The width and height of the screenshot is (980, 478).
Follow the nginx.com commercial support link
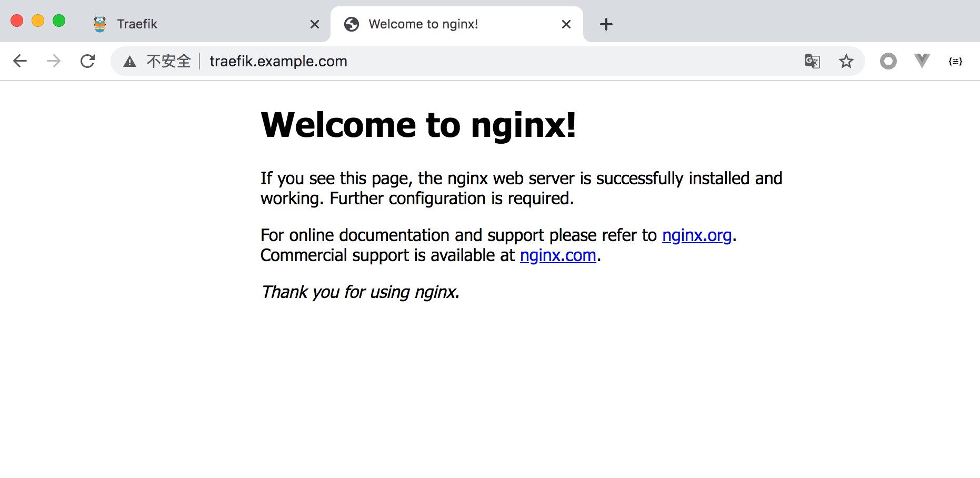[x=558, y=255]
